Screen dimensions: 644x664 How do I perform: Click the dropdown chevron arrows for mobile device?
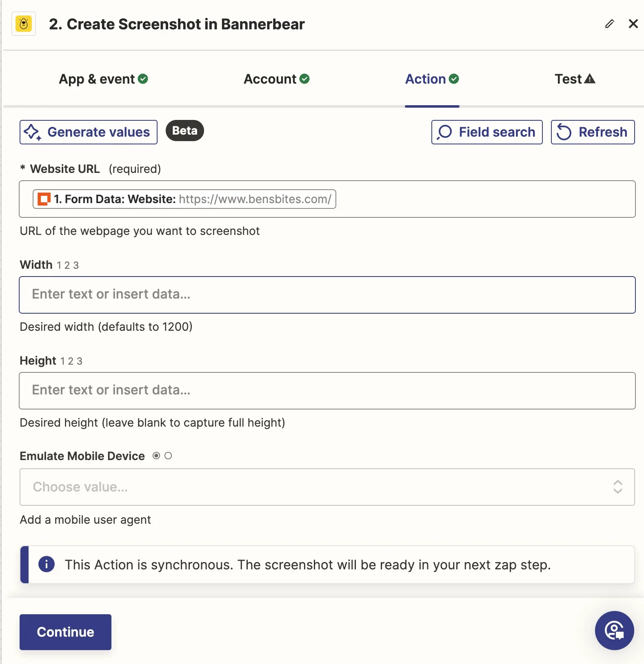click(x=617, y=487)
